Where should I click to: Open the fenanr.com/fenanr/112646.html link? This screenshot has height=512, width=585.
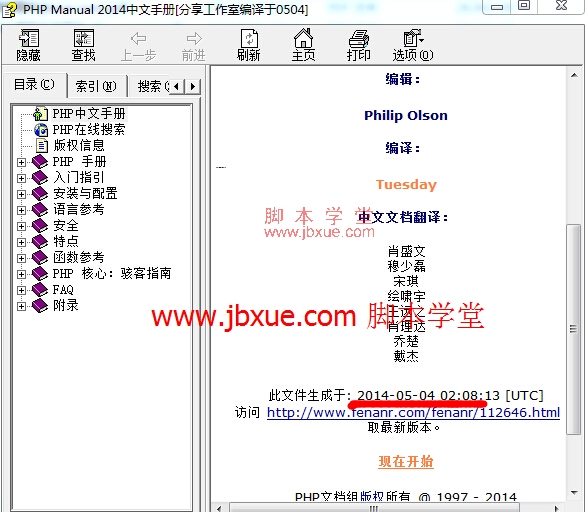pyautogui.click(x=413, y=412)
